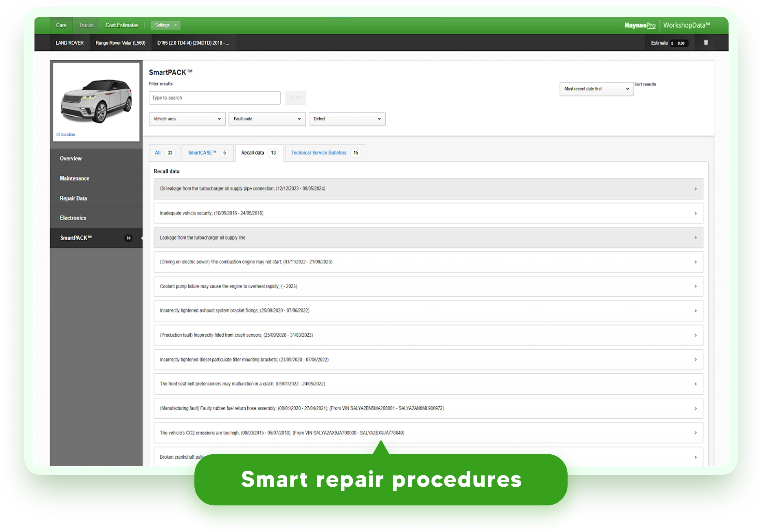This screenshot has height=532, width=762.
Task: Expand the Inadequate vehicle security recall
Action: click(428, 213)
